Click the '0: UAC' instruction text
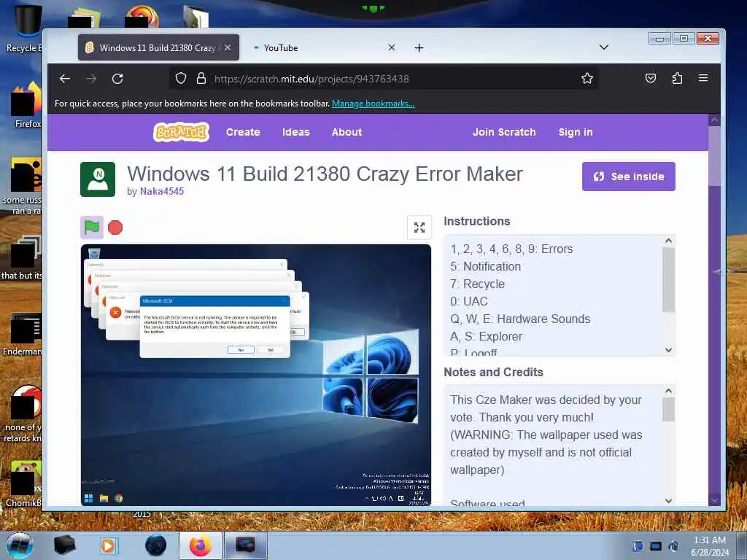This screenshot has height=560, width=747. point(469,301)
